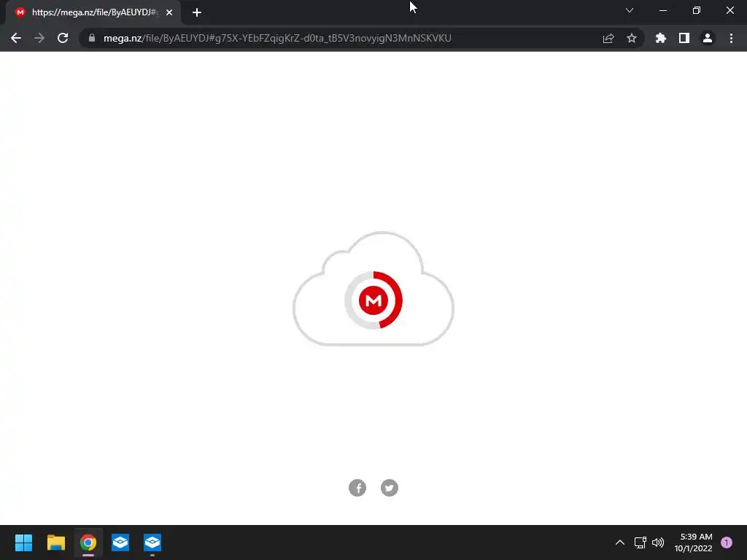Click the MEGA logo loading indicator

click(373, 300)
